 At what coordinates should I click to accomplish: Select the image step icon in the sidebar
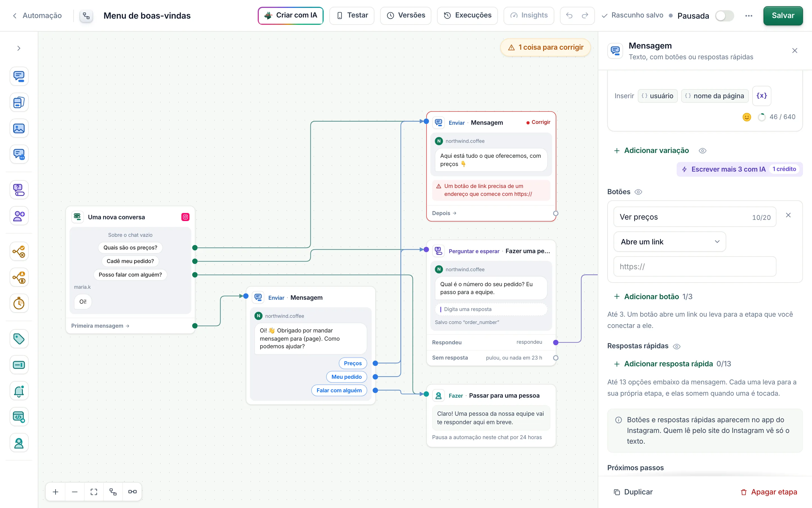coord(19,128)
